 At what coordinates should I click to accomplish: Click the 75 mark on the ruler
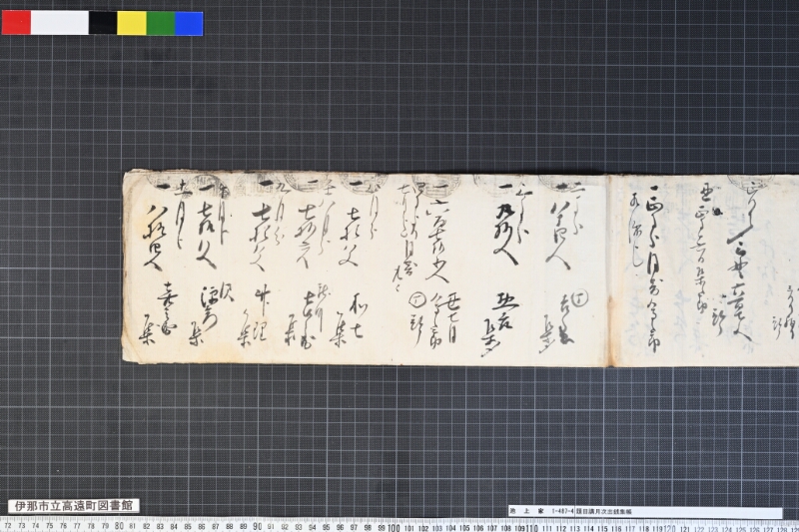tap(49, 526)
